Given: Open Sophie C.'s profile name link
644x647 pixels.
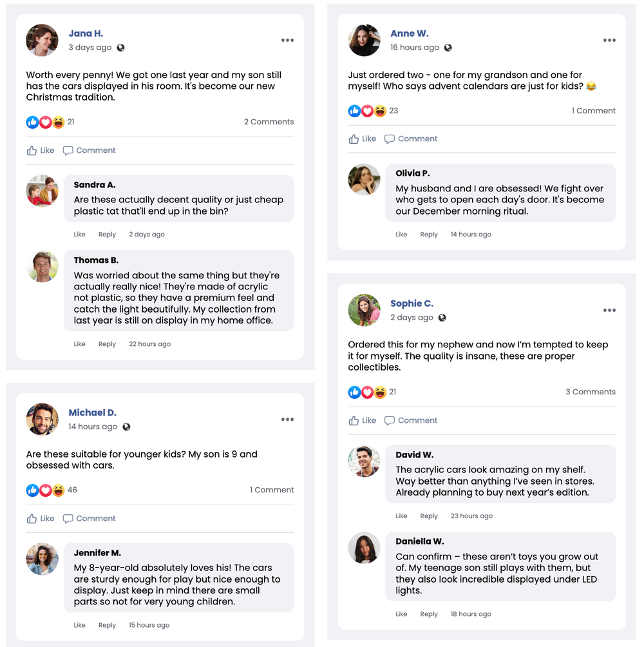Looking at the screenshot, I should click(412, 304).
